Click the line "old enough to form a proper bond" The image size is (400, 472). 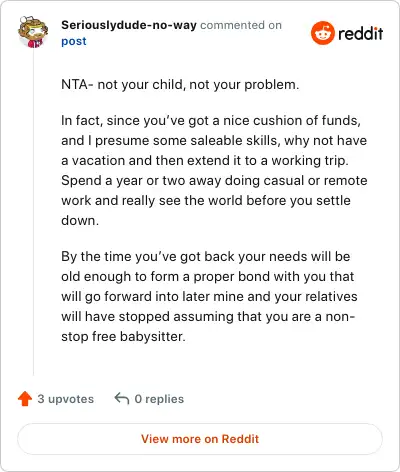(x=208, y=276)
